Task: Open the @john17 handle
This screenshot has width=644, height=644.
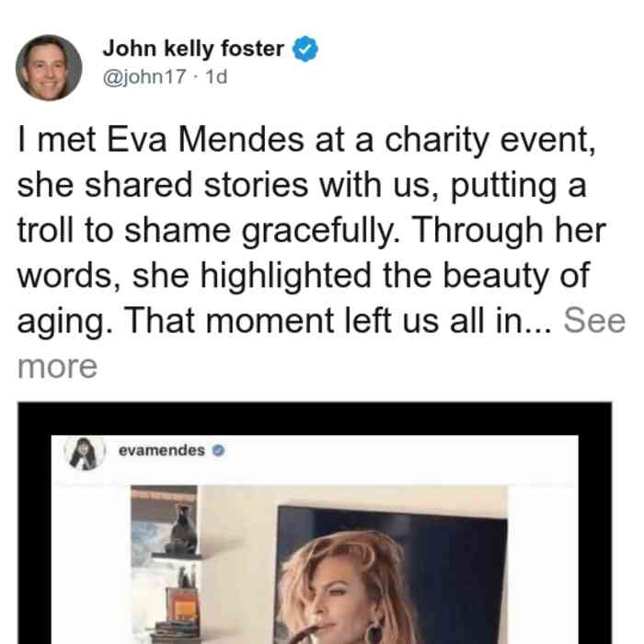Action: pos(144,76)
